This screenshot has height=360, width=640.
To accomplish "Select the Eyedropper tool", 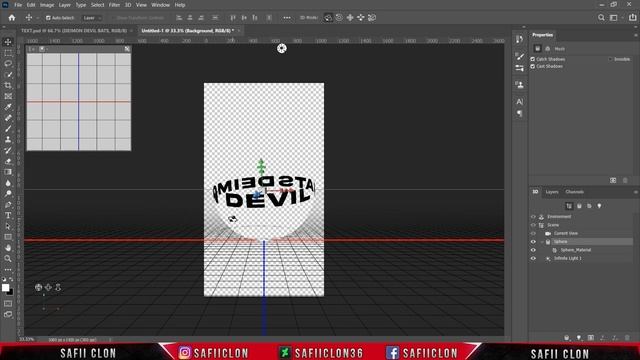I will click(x=8, y=107).
